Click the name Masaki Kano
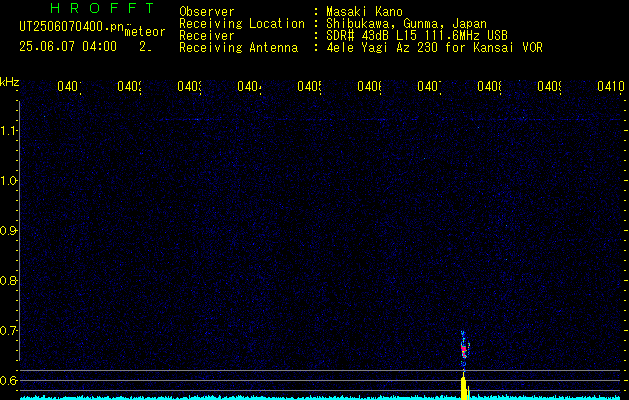This screenshot has width=629, height=400. click(364, 12)
